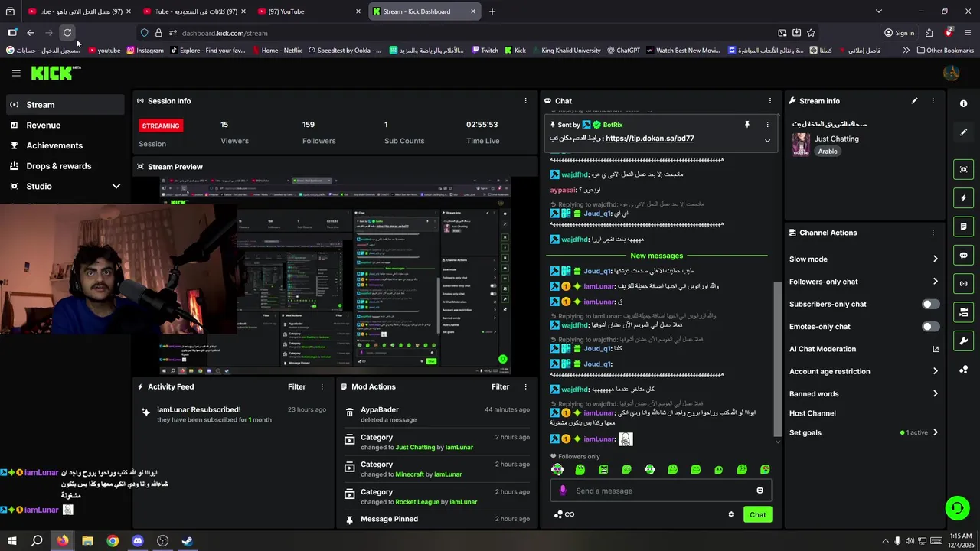Toggle Subscribers-only chat switch
The image size is (980, 551).
(x=930, y=304)
